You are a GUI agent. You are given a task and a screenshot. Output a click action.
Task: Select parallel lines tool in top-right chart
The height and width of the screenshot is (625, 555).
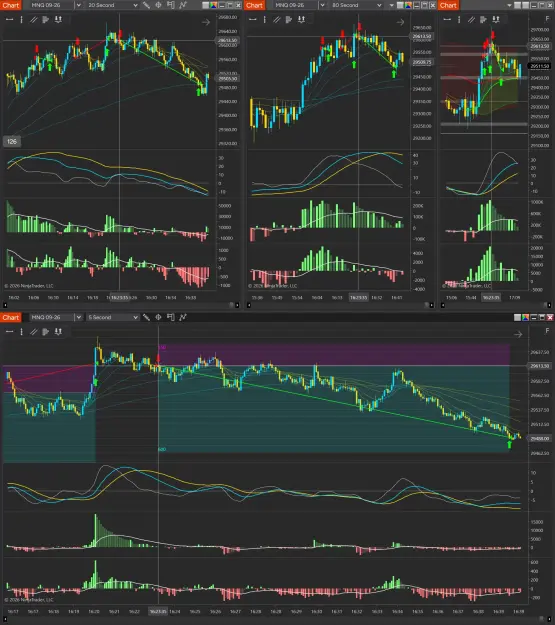tap(471, 19)
